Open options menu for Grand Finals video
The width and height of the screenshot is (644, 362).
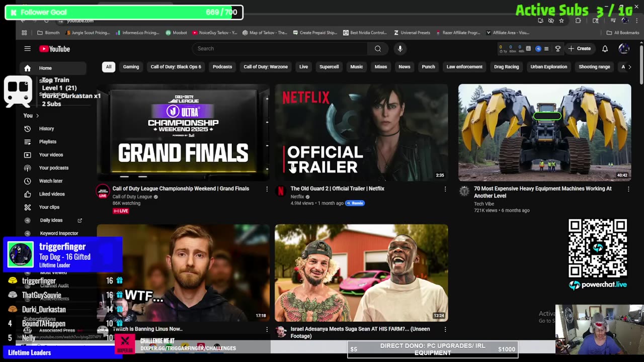[x=267, y=189]
